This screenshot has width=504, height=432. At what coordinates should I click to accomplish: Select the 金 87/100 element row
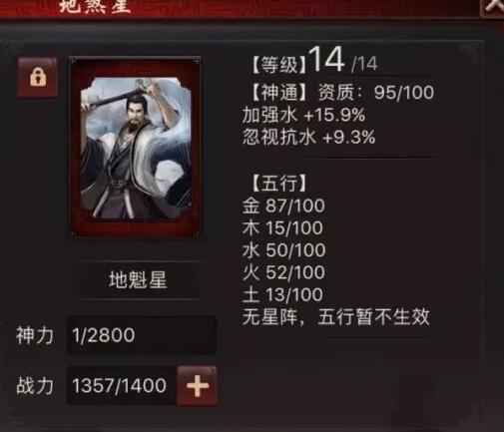tap(283, 206)
